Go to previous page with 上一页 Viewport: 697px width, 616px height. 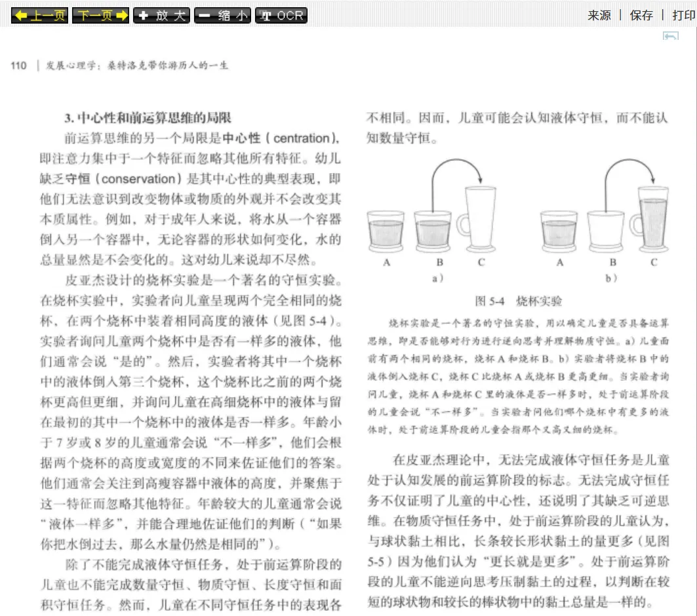[x=39, y=16]
